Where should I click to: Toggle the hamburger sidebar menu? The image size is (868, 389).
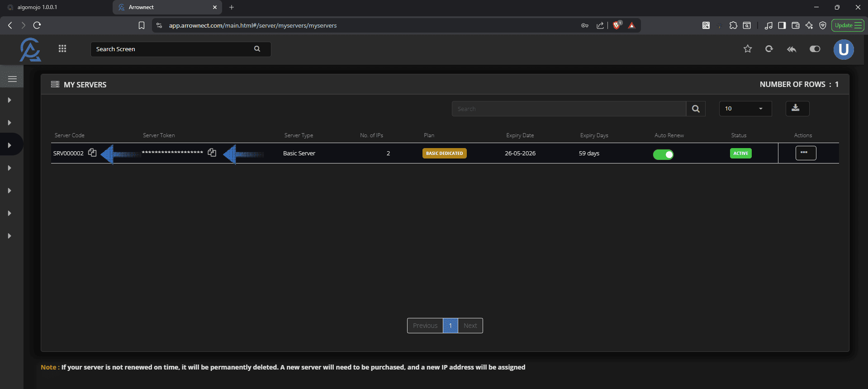pyautogui.click(x=12, y=79)
